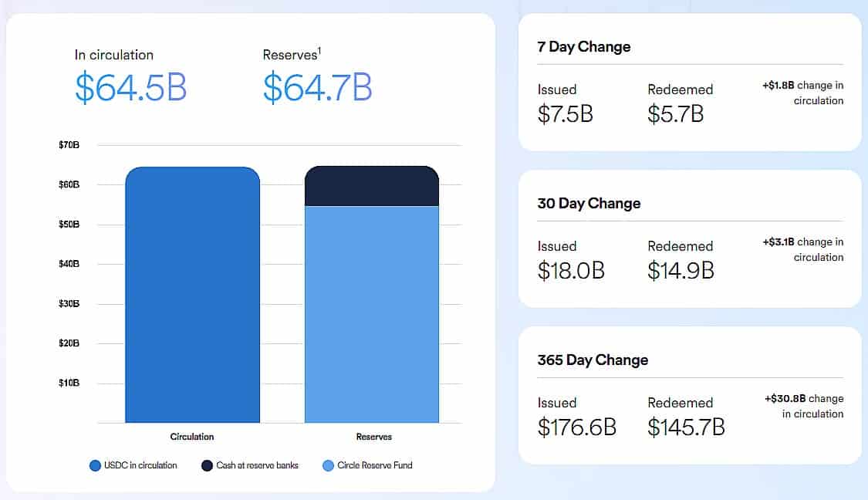
Task: Select the dark navy segment of Reserves bar
Action: pos(372,186)
